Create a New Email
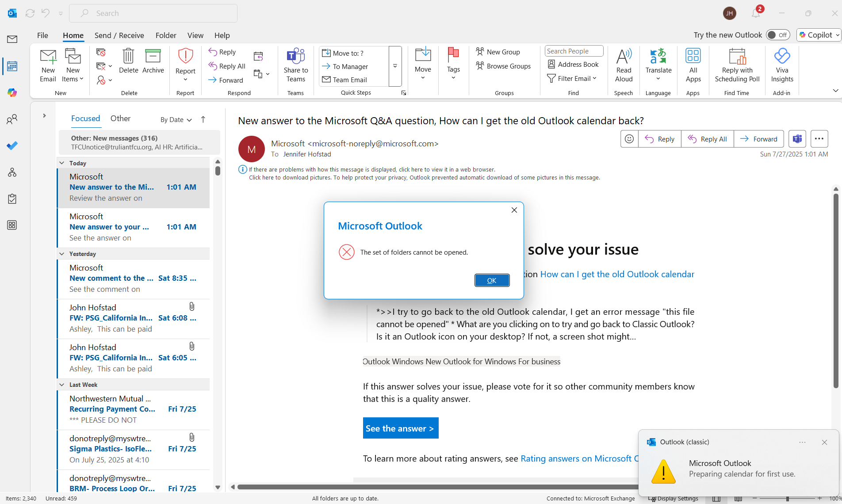 (x=48, y=65)
